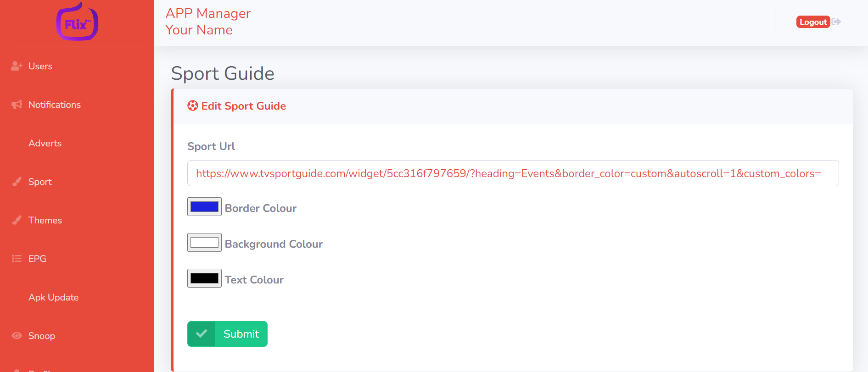Open the black Text Colour picker
This screenshot has width=868, height=372.
coord(204,278)
